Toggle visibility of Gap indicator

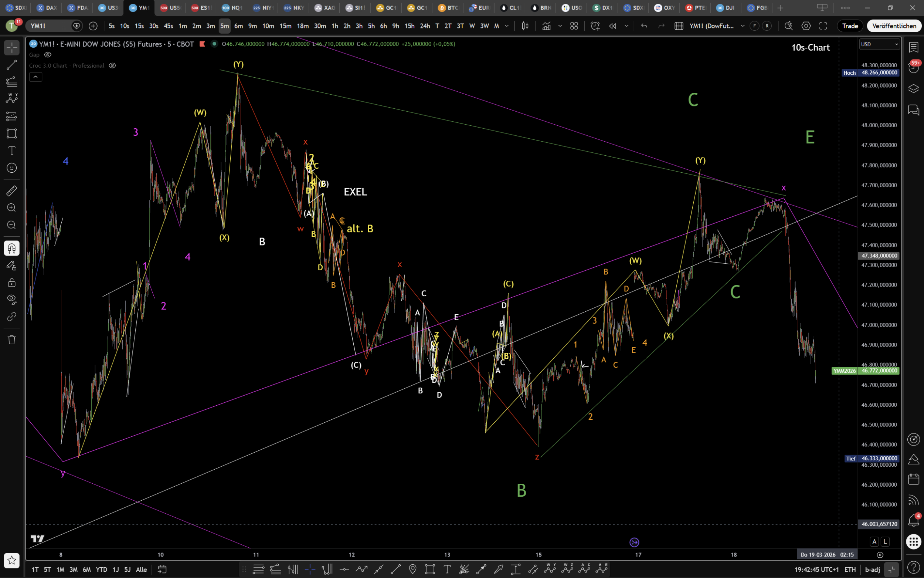pyautogui.click(x=48, y=55)
